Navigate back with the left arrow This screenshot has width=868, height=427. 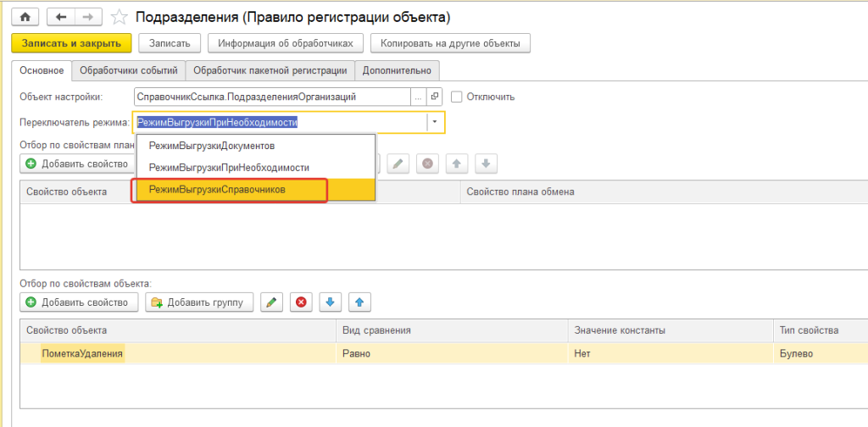[x=63, y=17]
